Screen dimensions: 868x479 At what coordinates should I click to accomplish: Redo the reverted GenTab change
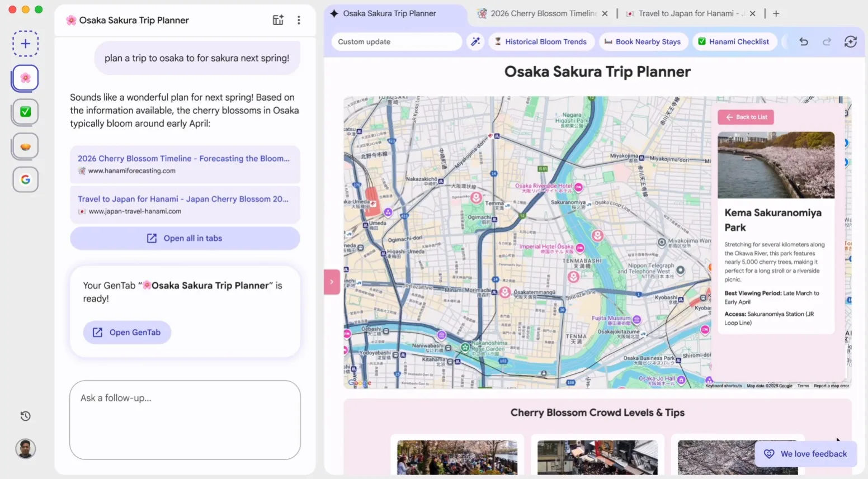point(827,41)
